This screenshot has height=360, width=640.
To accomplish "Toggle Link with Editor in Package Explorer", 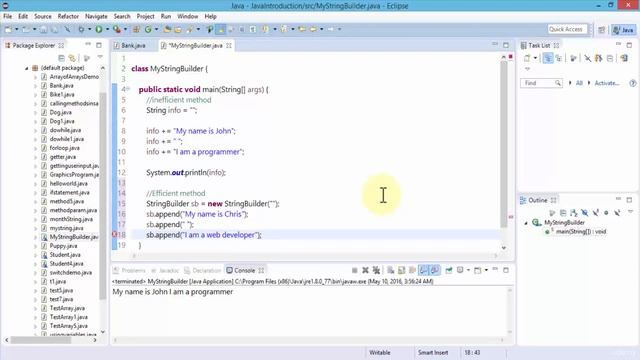I will coord(72,58).
